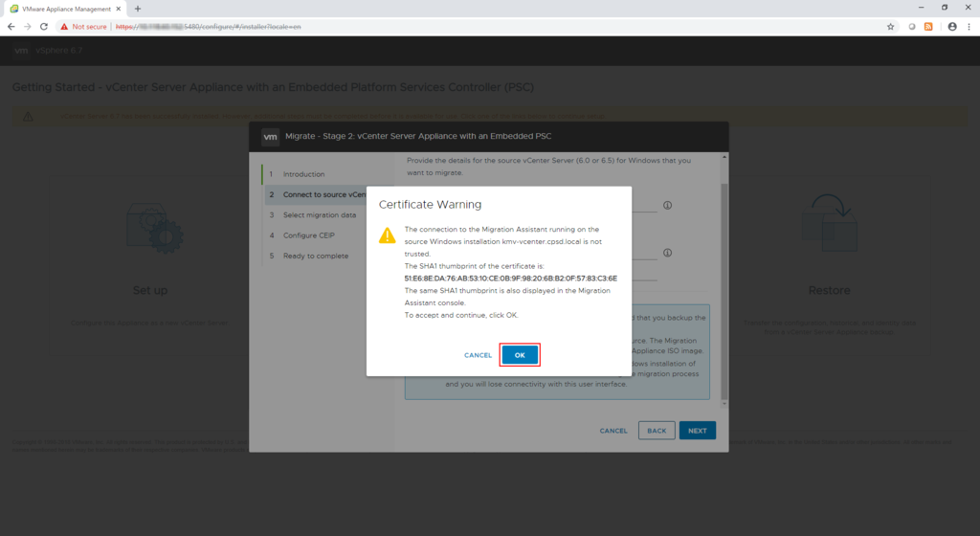Click the Not secure warning indicator
The width and height of the screenshot is (980, 536).
[x=84, y=27]
